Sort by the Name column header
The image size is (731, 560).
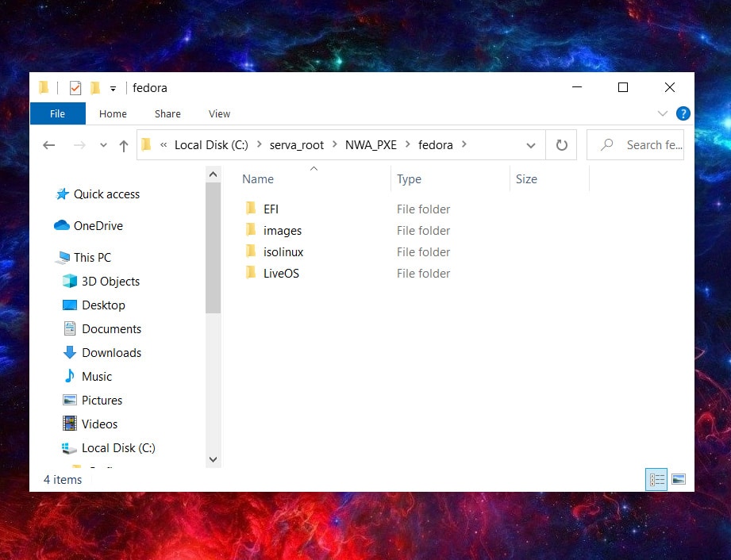258,179
